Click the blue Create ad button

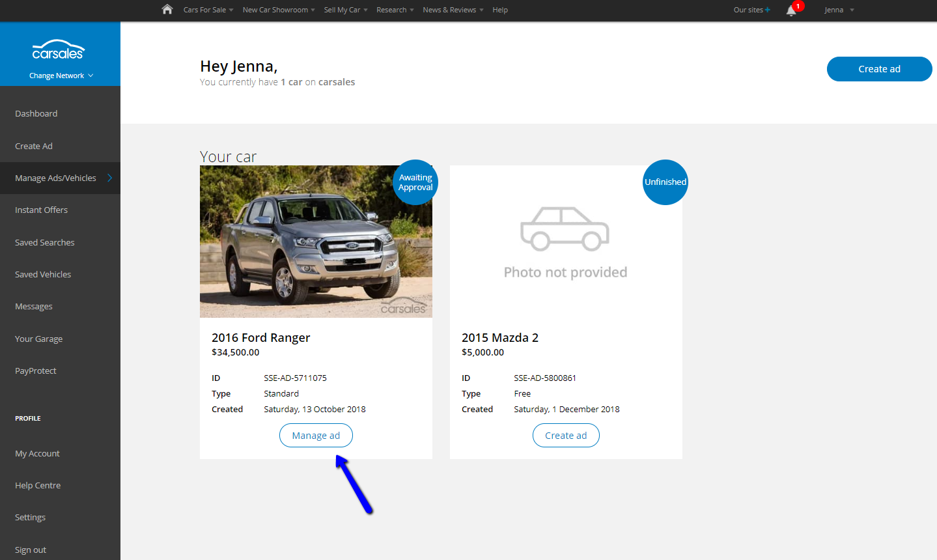coord(879,69)
